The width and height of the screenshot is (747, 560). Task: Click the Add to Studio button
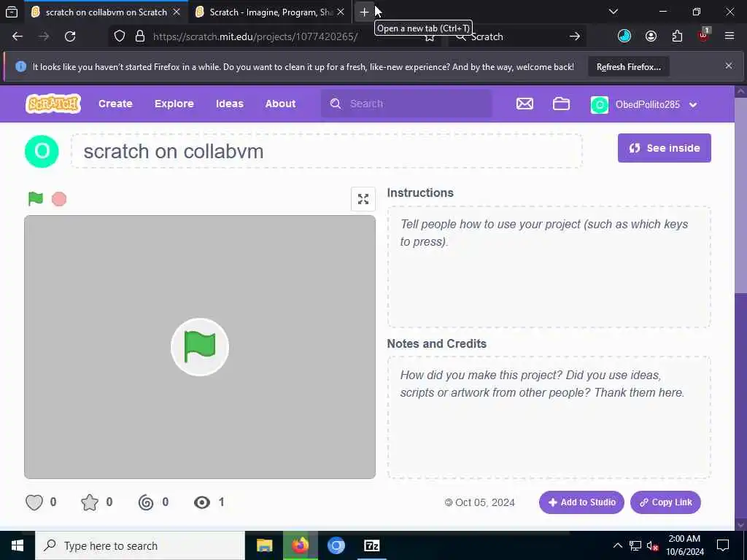581,502
